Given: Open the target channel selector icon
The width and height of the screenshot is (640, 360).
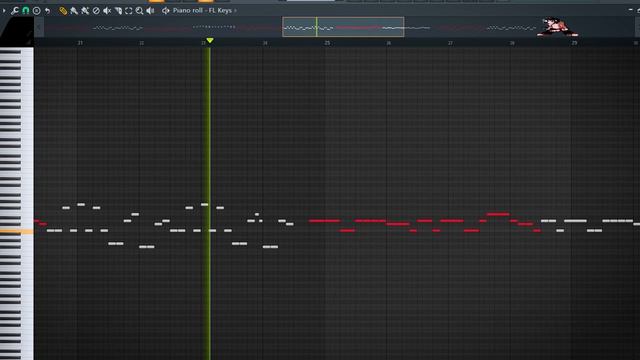Looking at the screenshot, I should click(165, 11).
